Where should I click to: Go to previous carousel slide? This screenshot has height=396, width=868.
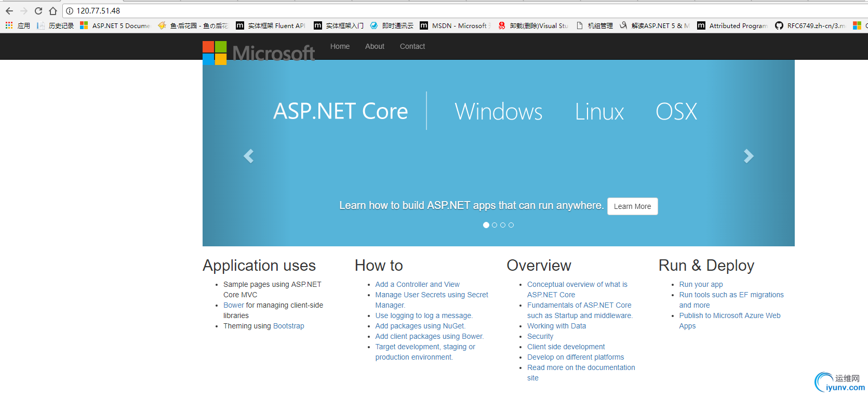pos(249,156)
